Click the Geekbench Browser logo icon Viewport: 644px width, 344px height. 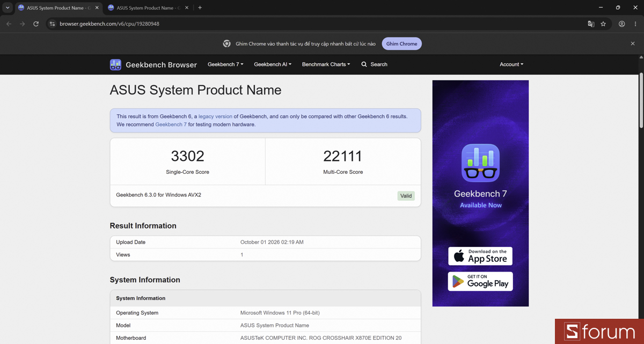[x=115, y=65]
